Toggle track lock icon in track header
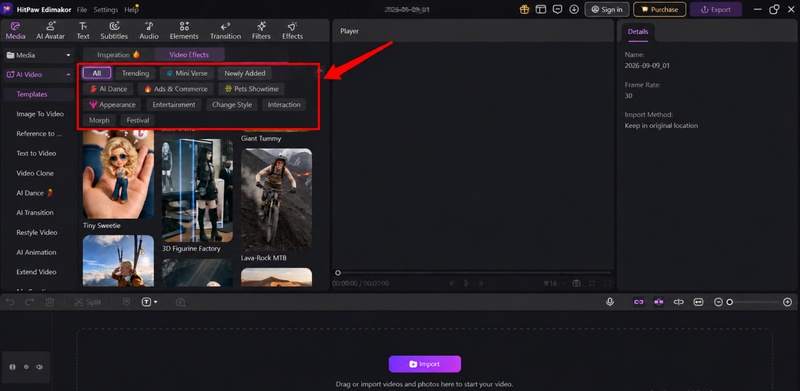The height and width of the screenshot is (391, 800). 12,367
